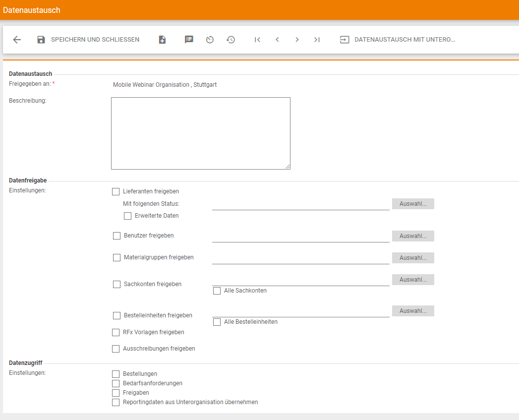This screenshot has height=420, width=519.
Task: Click the back arrow icon
Action: [17, 40]
